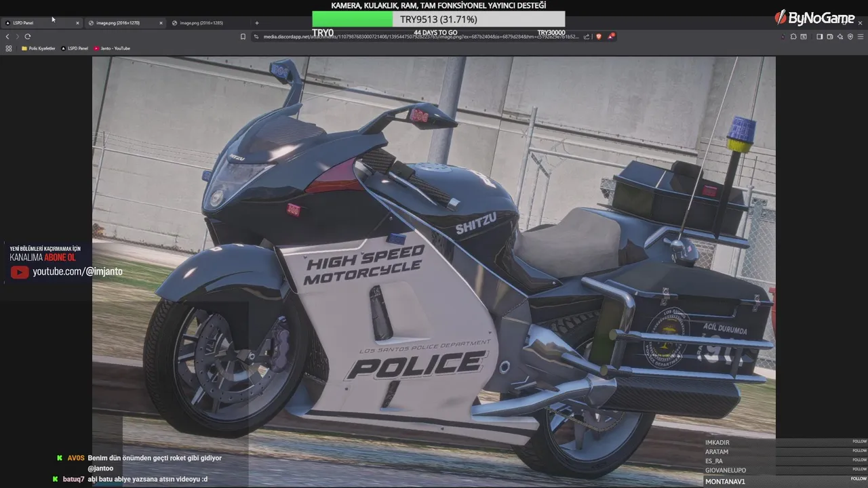Close the LSPD Panel tab
The width and height of the screenshot is (868, 488).
77,23
